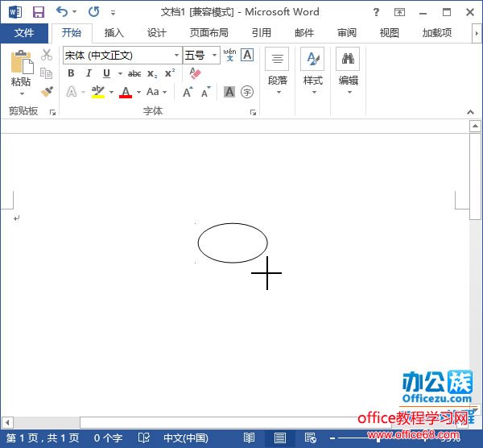
Task: Switch to Read Mode view
Action: pos(249,438)
